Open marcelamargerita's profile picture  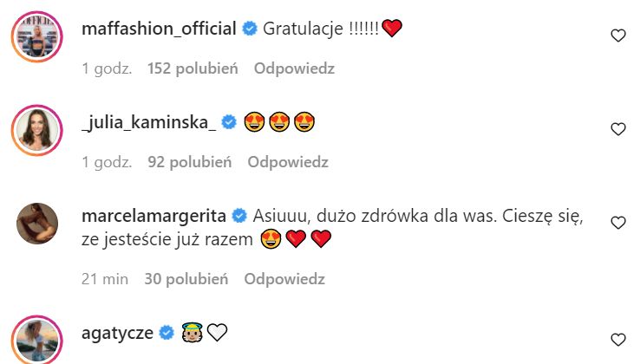pos(36,225)
